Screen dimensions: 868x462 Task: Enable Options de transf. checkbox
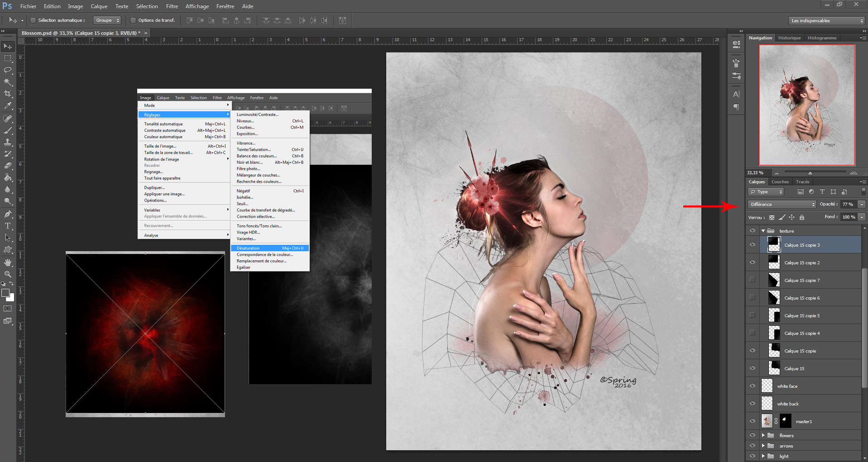pyautogui.click(x=133, y=20)
